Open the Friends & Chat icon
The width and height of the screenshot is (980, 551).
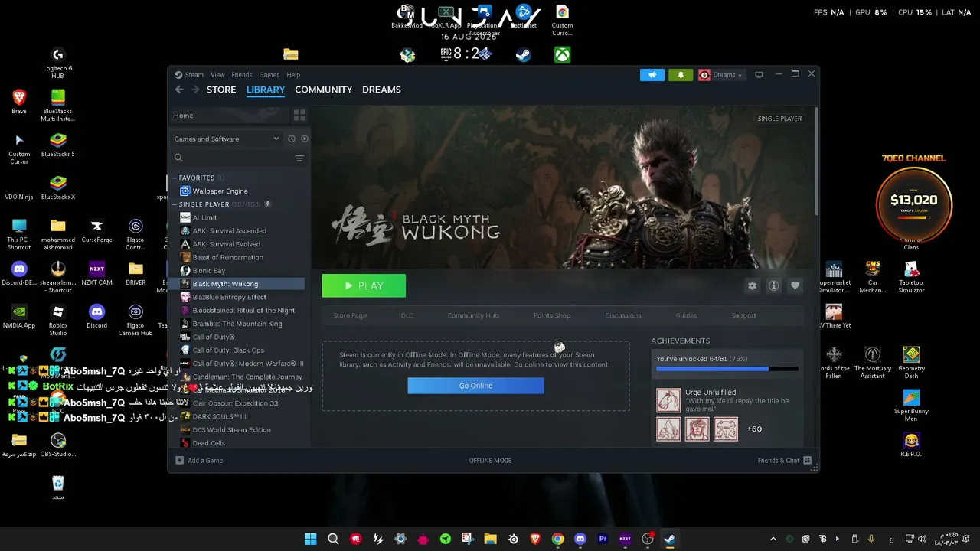(x=807, y=461)
